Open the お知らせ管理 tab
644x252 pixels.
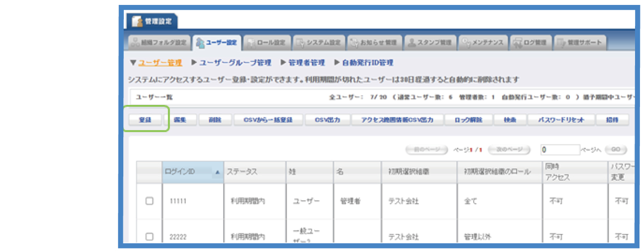point(374,43)
